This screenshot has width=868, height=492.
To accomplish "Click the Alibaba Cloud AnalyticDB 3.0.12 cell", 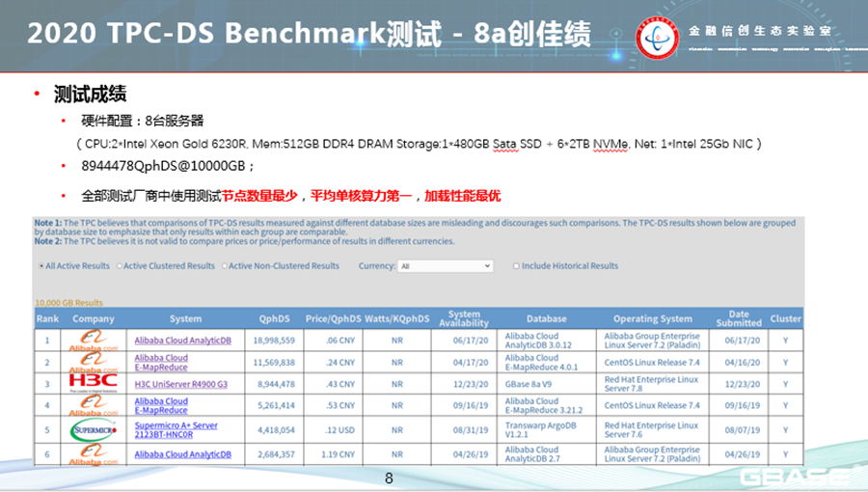I will click(538, 341).
